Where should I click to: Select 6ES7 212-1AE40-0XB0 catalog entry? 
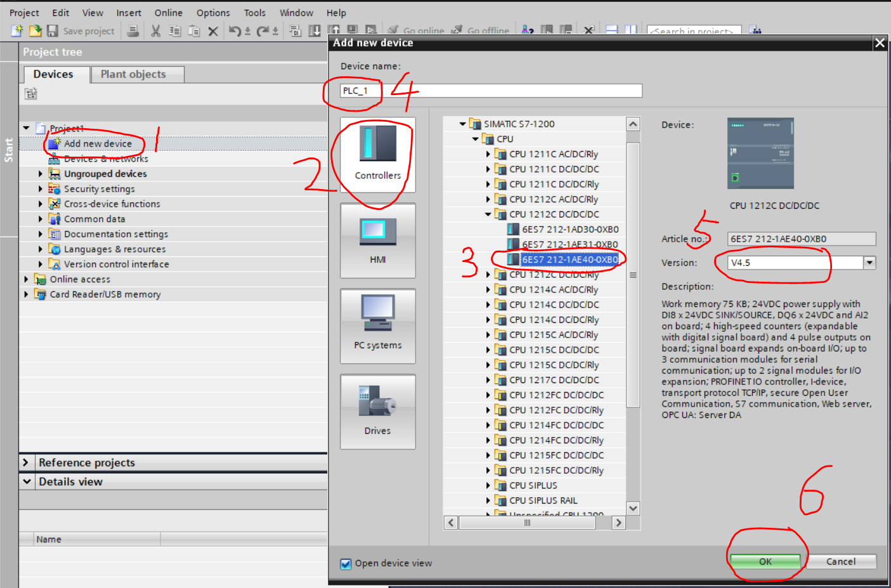coord(570,259)
